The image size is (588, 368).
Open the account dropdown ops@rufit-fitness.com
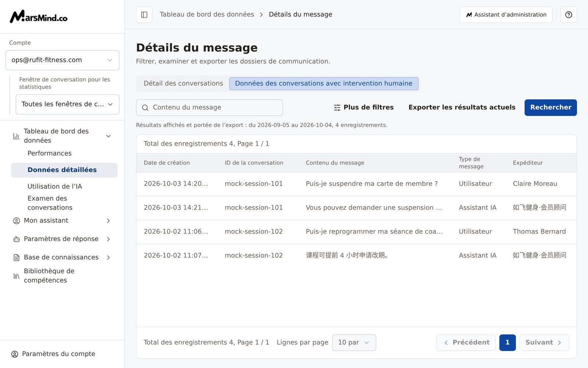(62, 60)
